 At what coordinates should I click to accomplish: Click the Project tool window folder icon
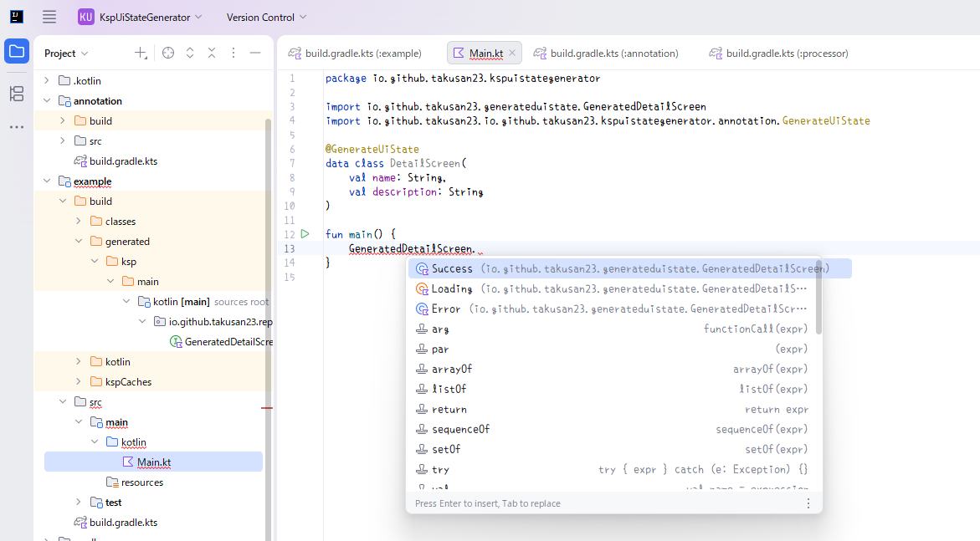click(17, 51)
